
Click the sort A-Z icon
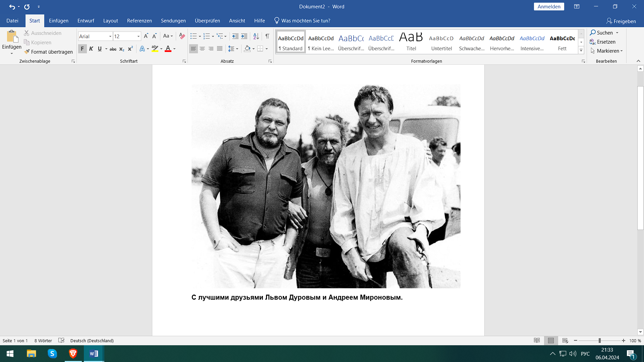(x=256, y=36)
